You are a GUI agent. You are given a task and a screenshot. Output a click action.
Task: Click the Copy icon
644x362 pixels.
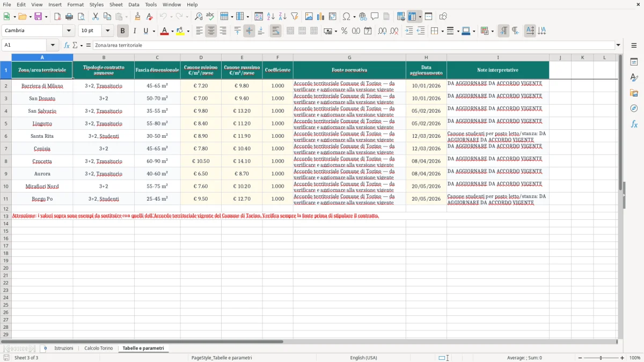(x=107, y=17)
